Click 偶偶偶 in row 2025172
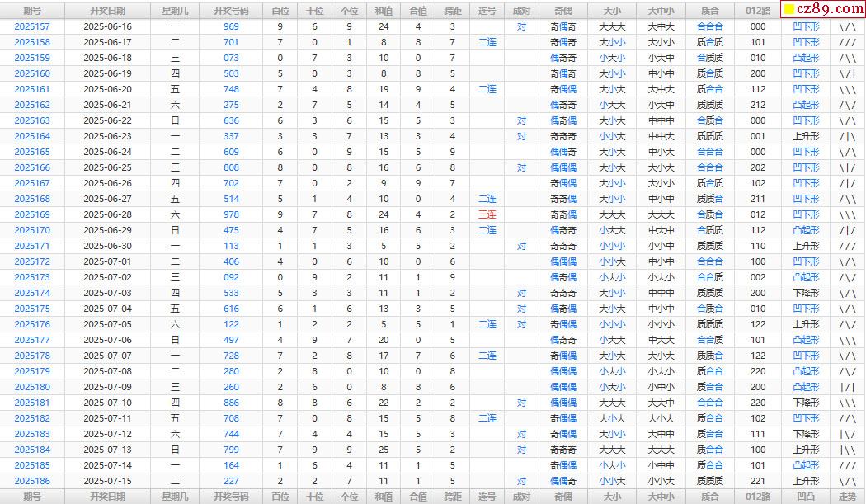 click(562, 261)
